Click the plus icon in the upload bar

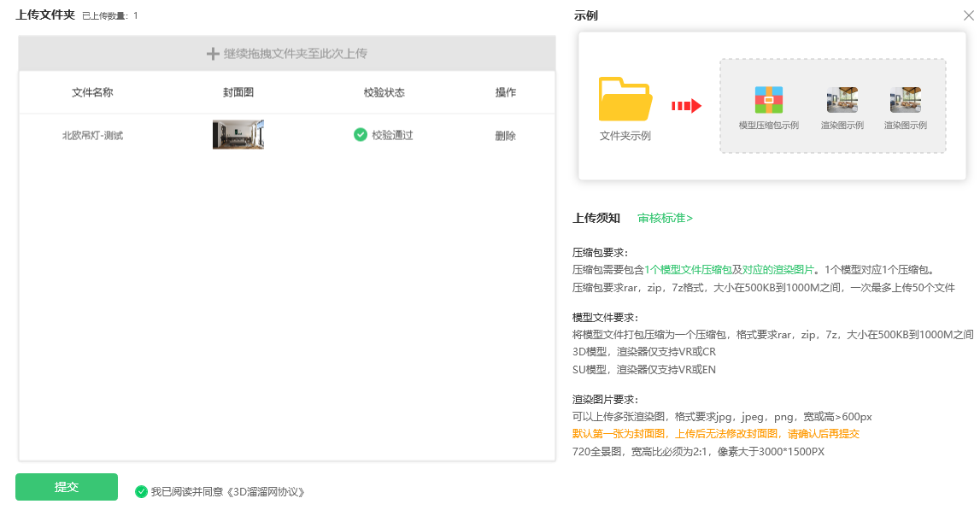click(211, 53)
